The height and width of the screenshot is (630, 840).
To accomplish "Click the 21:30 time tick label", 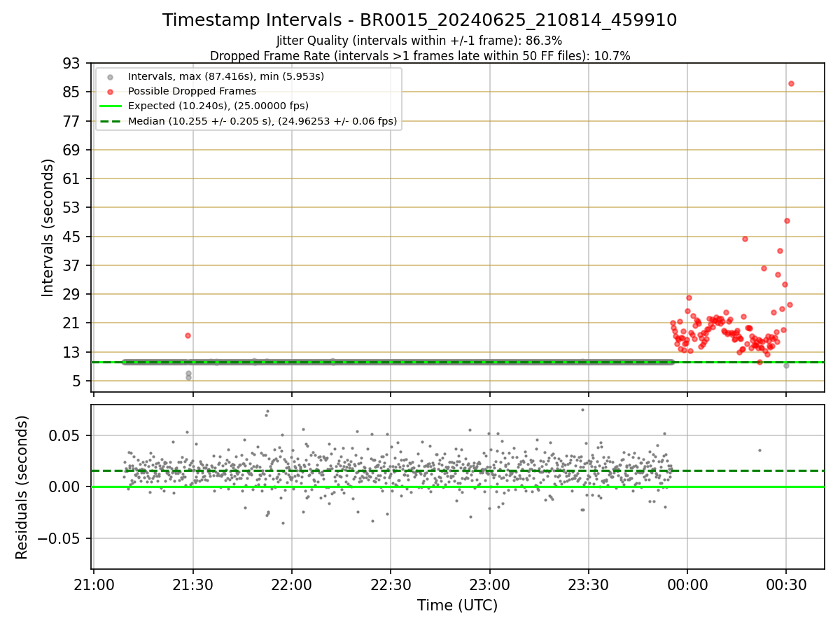I will (192, 584).
